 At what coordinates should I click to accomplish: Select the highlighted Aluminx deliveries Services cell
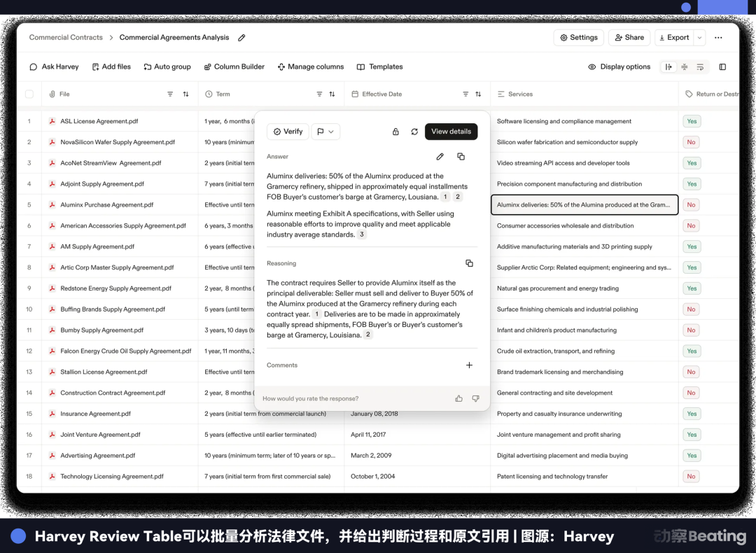pos(584,205)
